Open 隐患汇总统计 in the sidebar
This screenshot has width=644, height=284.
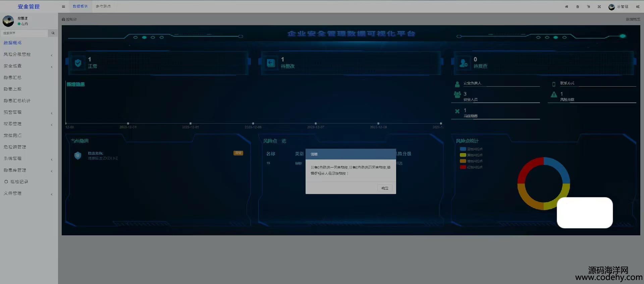pos(29,101)
